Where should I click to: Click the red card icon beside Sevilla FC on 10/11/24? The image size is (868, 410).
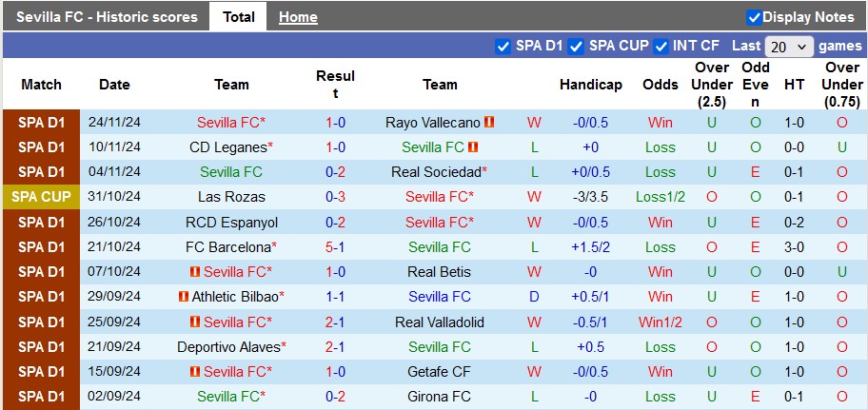[x=472, y=147]
